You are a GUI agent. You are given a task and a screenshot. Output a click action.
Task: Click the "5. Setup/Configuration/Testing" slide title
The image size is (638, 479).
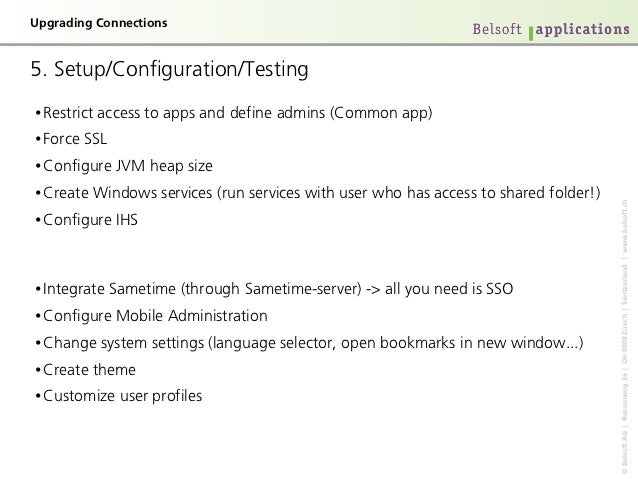(x=169, y=69)
